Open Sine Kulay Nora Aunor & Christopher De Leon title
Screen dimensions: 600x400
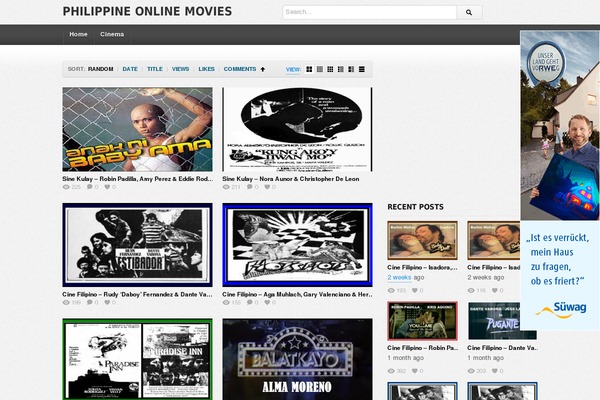(x=291, y=179)
